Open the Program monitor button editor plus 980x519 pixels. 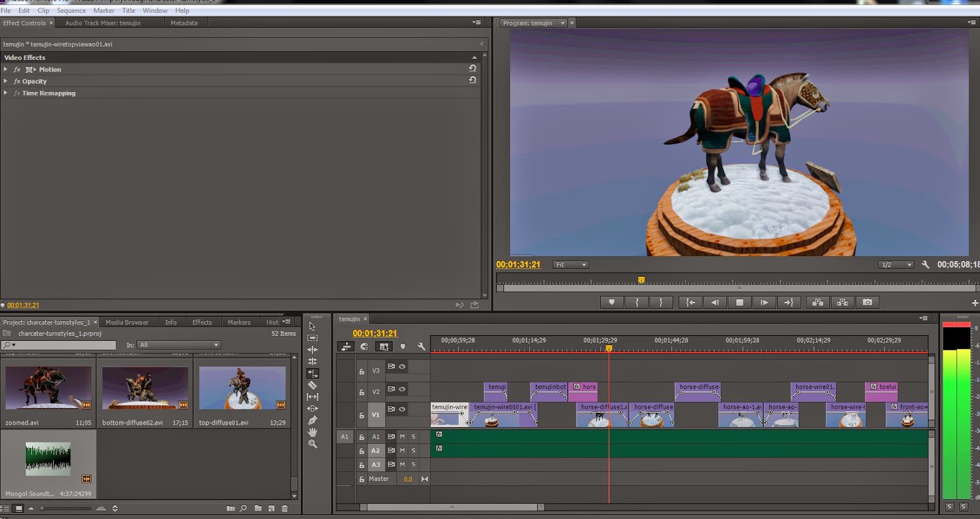click(x=974, y=303)
